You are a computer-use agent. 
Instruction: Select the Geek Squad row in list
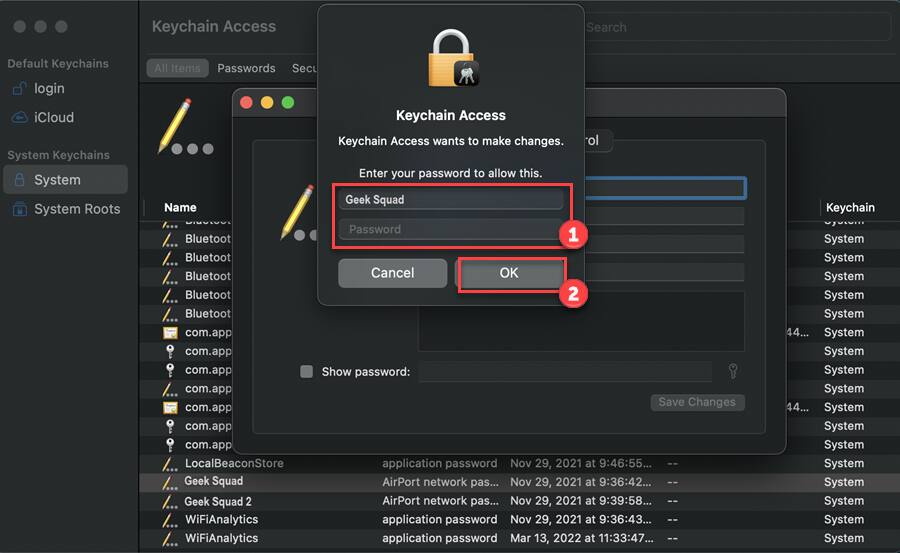point(519,482)
